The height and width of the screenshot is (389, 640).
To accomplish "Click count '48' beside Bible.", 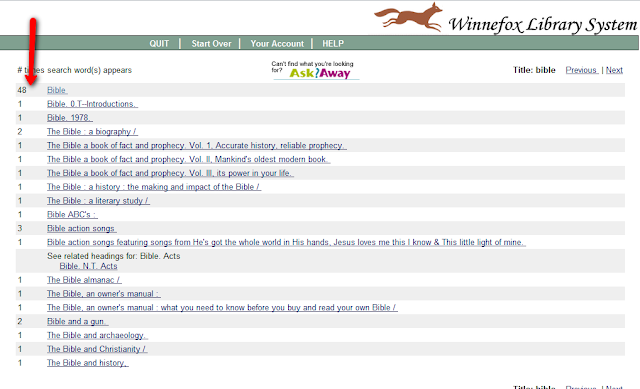I will click(x=22, y=90).
